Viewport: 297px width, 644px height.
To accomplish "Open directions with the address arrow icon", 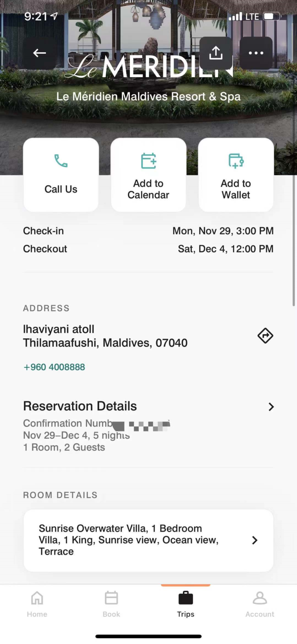I will coord(265,336).
